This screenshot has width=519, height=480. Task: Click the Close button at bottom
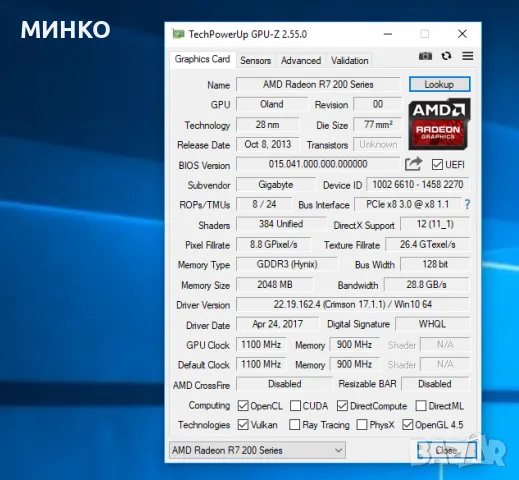(446, 450)
